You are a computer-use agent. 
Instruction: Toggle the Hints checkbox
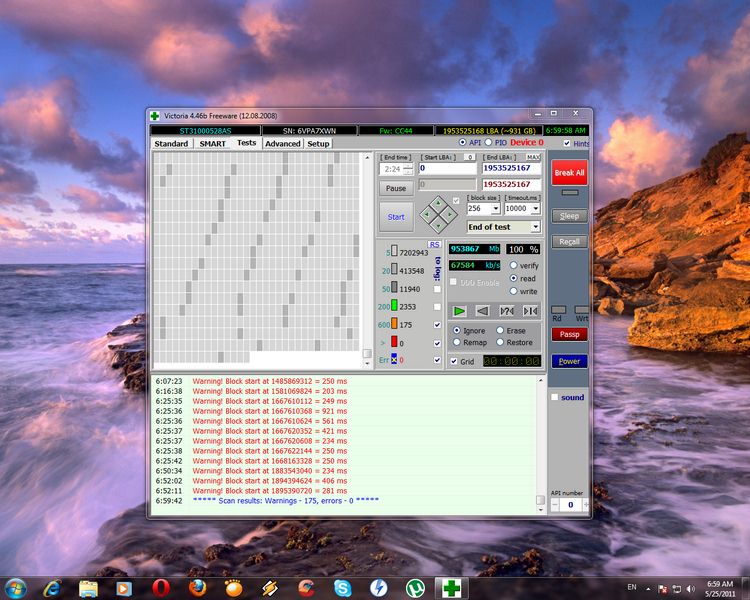(567, 143)
